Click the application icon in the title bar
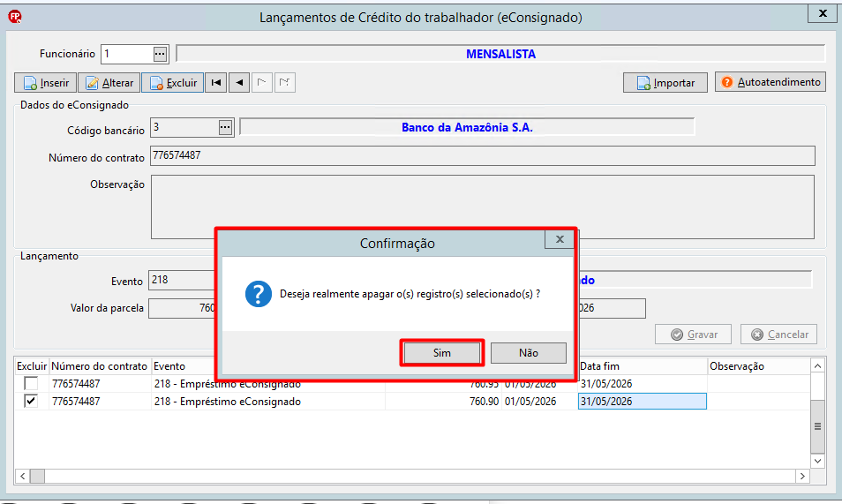842x504 pixels. click(15, 17)
